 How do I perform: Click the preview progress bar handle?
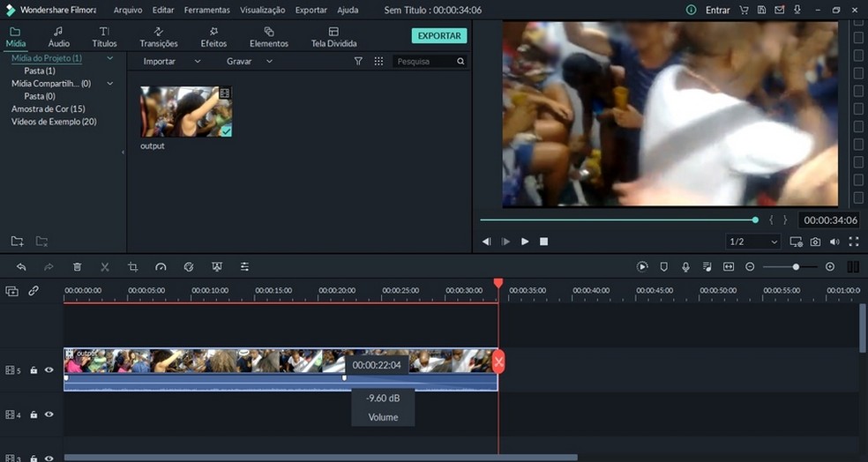pyautogui.click(x=756, y=220)
